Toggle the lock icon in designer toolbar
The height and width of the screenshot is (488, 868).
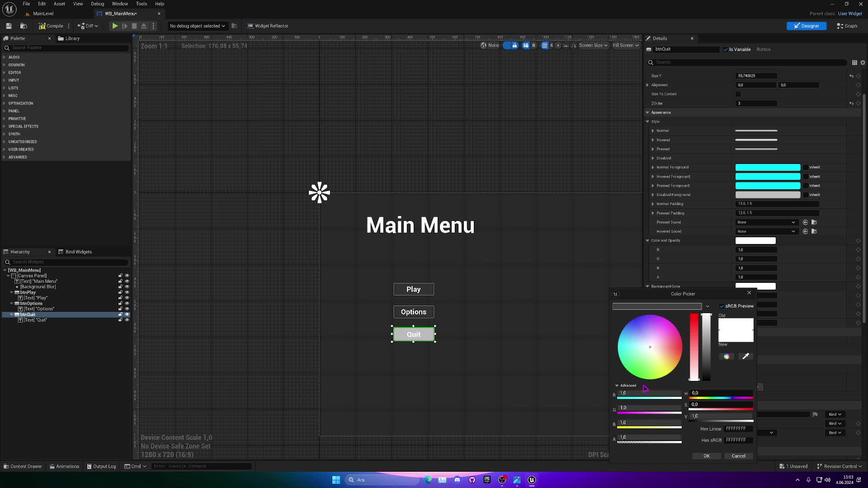click(x=514, y=45)
